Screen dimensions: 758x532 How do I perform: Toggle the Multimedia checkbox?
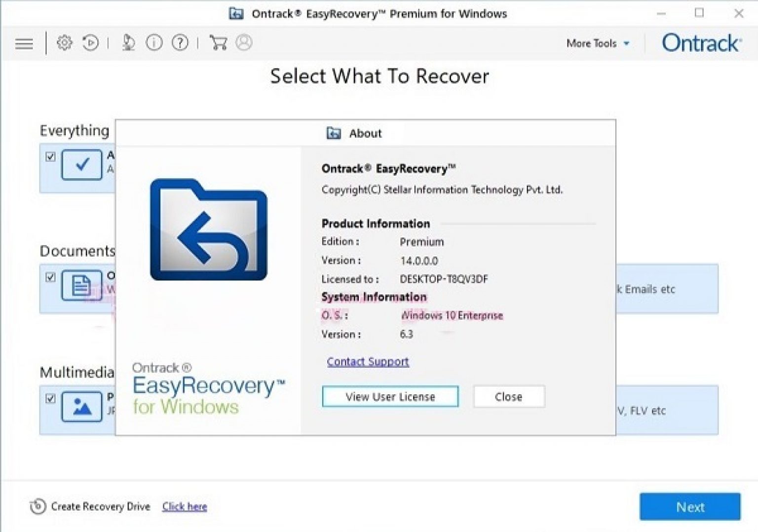(50, 398)
